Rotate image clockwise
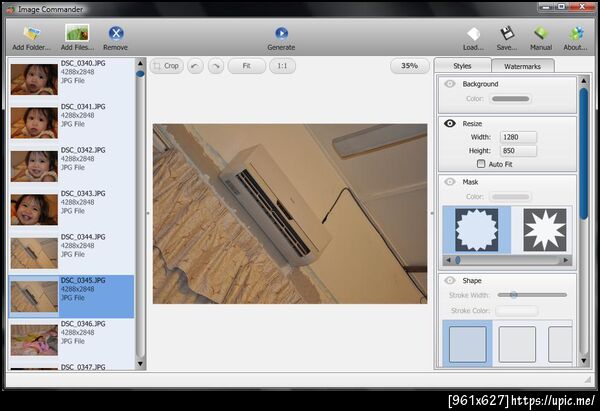This screenshot has height=411, width=600. 216,66
